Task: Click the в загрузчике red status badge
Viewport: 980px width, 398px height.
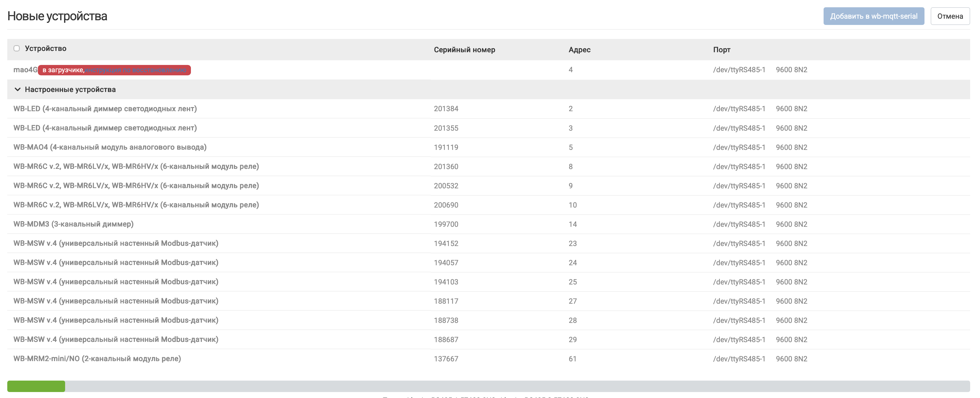Action: coord(114,70)
